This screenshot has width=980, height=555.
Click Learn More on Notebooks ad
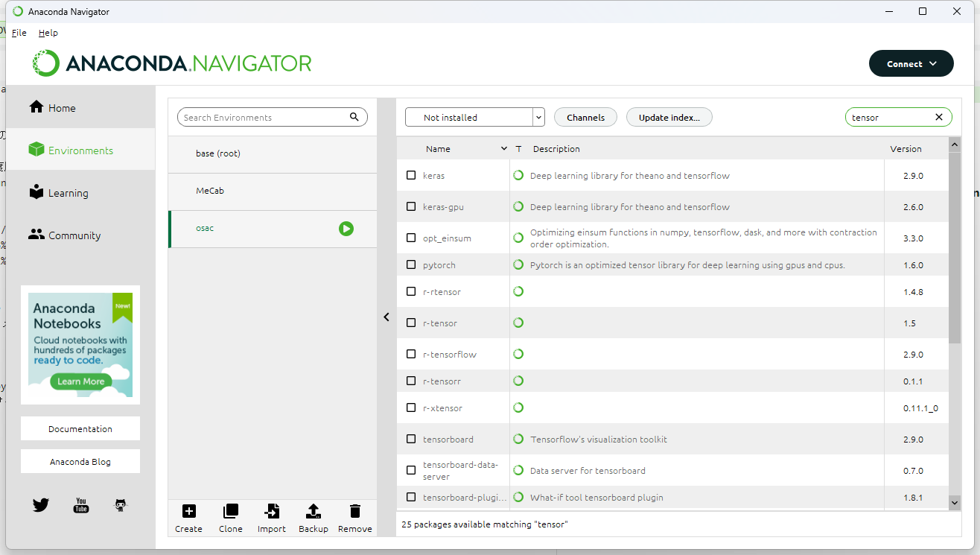(81, 381)
